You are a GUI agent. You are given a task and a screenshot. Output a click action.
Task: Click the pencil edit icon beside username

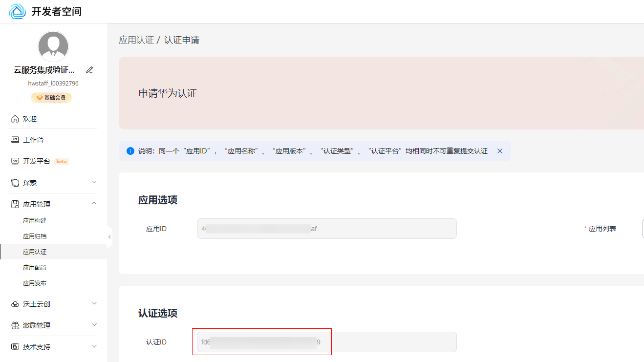89,70
